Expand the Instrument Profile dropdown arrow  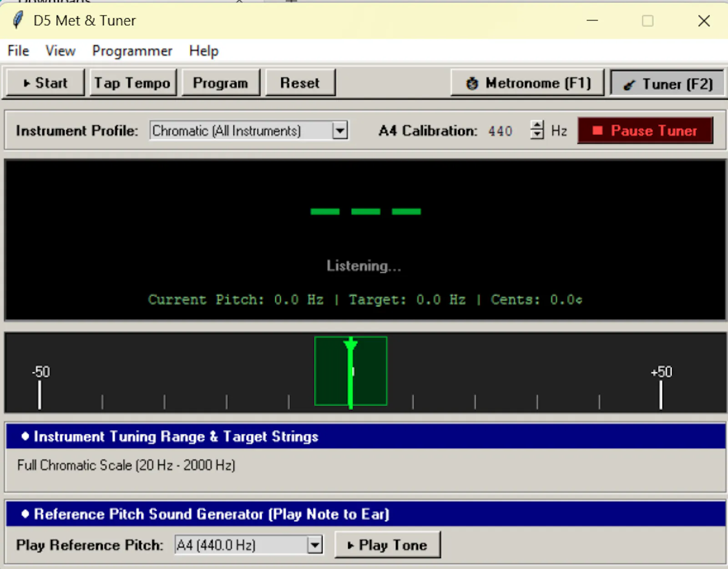340,131
